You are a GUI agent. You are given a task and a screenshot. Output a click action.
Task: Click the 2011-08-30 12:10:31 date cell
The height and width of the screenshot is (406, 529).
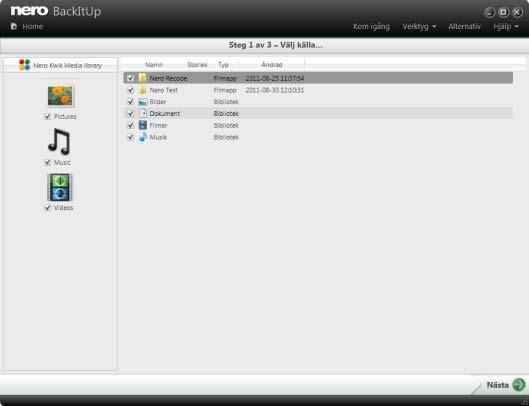pyautogui.click(x=275, y=90)
